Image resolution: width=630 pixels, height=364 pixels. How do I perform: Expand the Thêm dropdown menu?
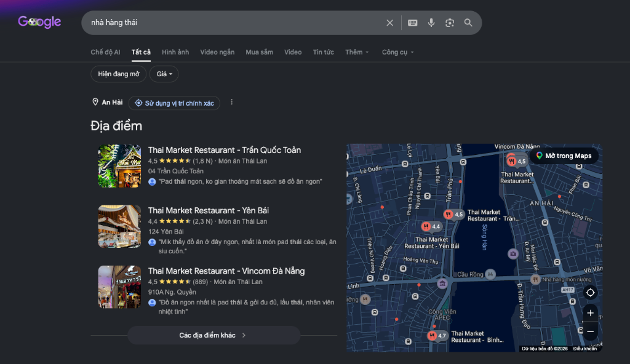click(x=357, y=52)
